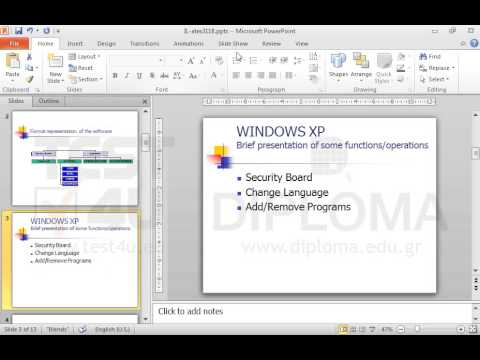Toggle text Shadow formatting
The image size is (480, 360).
152,76
